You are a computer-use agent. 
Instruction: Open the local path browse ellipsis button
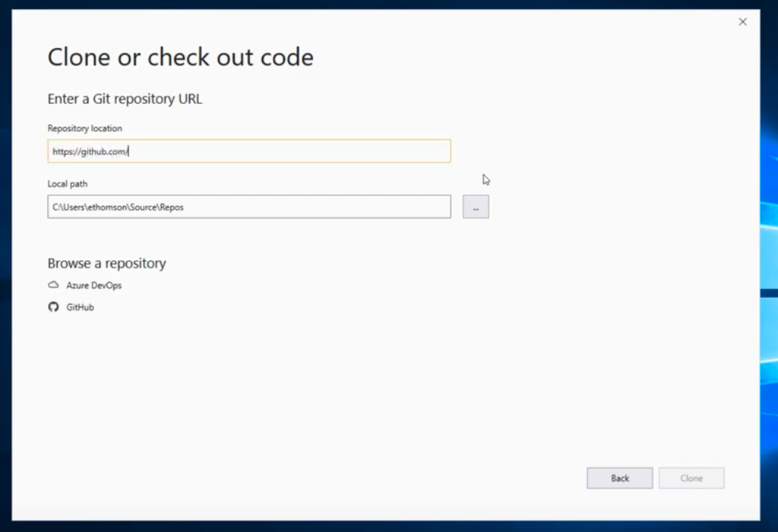(x=476, y=207)
